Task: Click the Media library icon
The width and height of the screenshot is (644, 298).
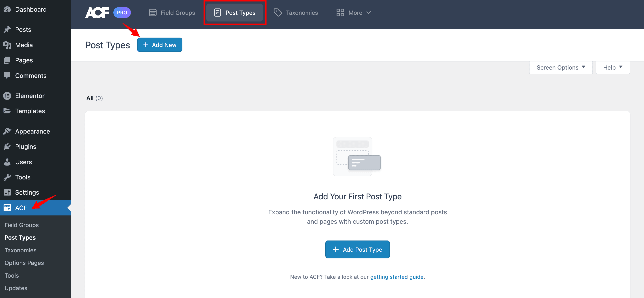Action: (7, 45)
